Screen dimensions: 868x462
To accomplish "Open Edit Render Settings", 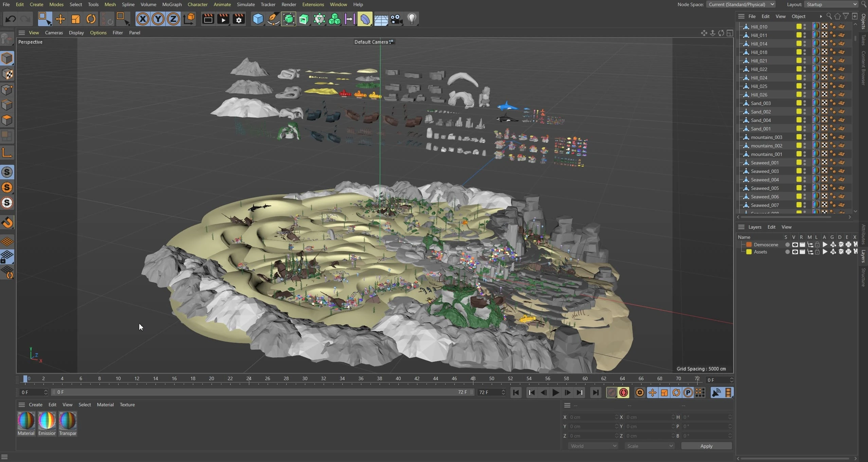I will 239,19.
